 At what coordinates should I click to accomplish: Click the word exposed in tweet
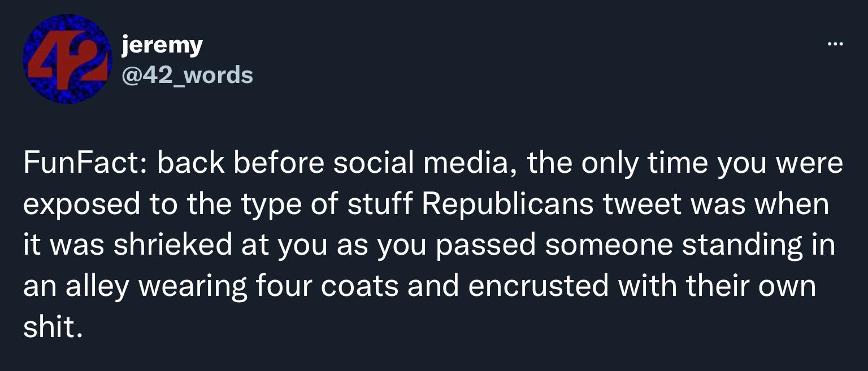[83, 205]
